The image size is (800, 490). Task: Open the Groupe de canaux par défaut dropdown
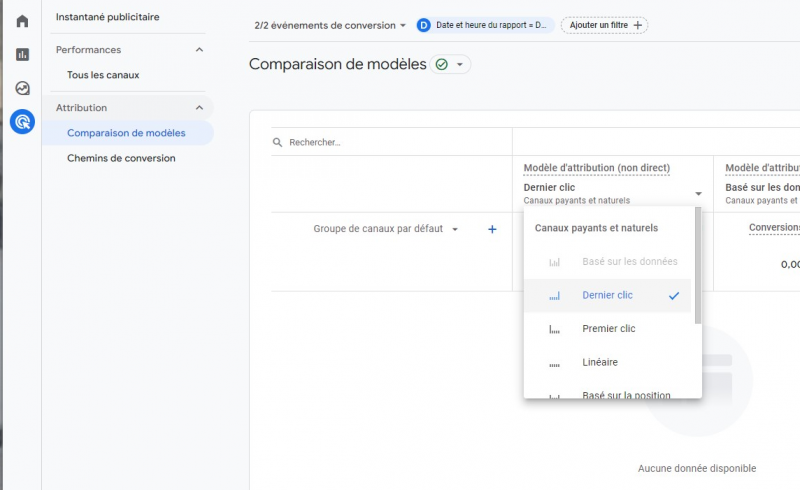point(386,229)
